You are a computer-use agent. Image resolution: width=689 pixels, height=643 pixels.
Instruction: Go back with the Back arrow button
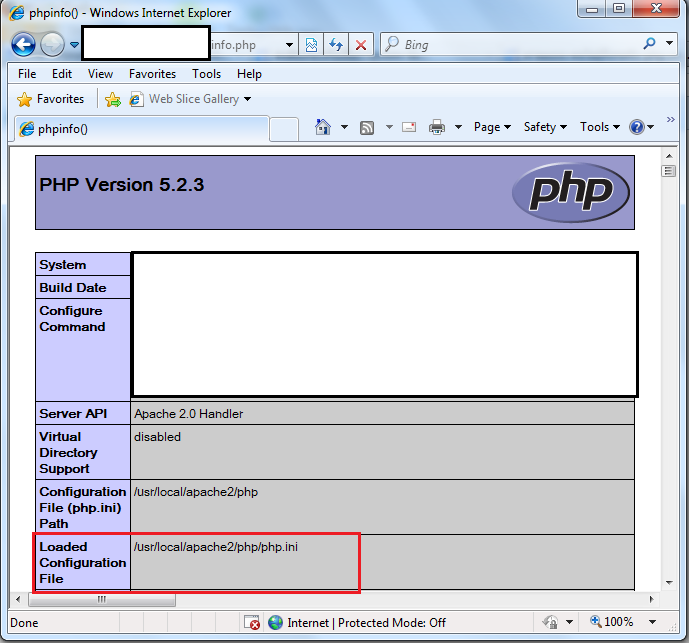click(x=23, y=44)
